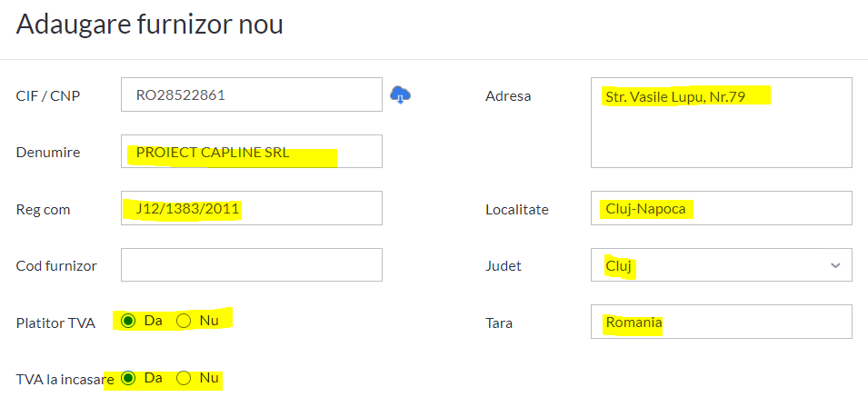This screenshot has width=868, height=417.
Task: Click the cloud download icon next to CIF
Action: [x=400, y=95]
